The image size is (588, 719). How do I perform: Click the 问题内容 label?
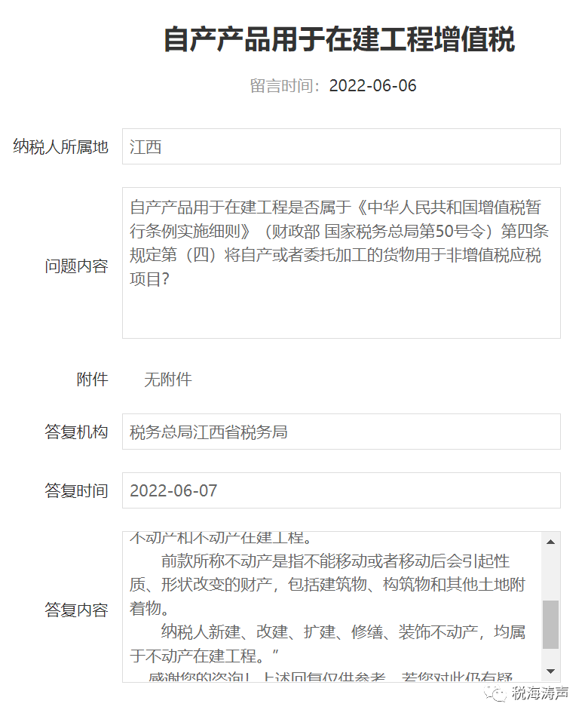click(x=77, y=266)
